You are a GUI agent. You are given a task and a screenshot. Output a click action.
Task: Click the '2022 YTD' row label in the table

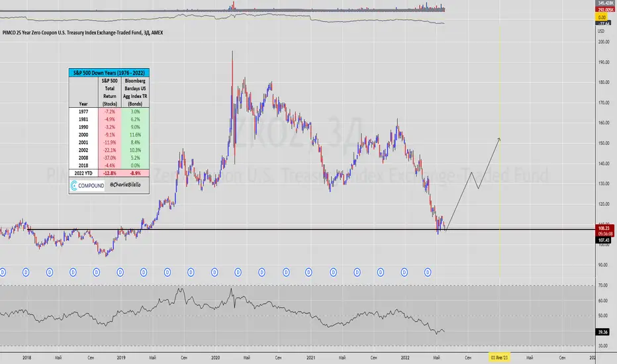(83, 173)
